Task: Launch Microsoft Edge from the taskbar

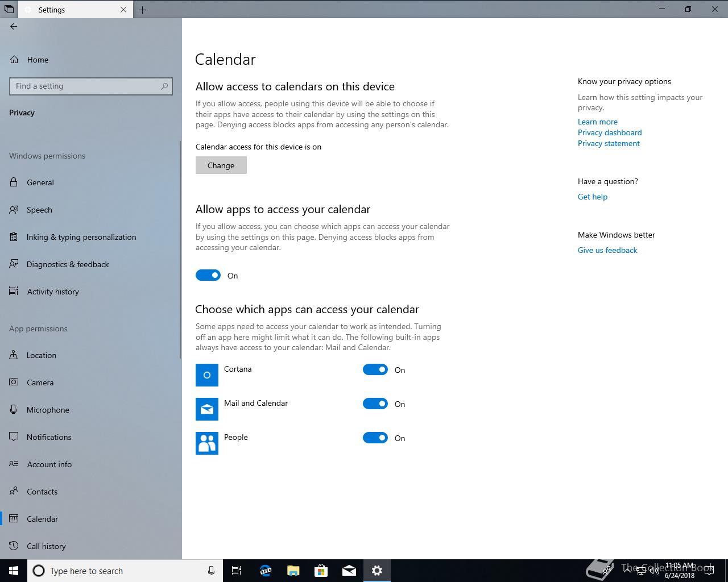Action: [x=265, y=571]
